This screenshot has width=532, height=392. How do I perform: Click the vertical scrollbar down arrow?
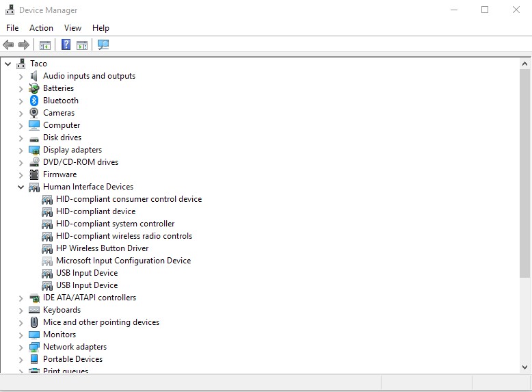(x=524, y=367)
